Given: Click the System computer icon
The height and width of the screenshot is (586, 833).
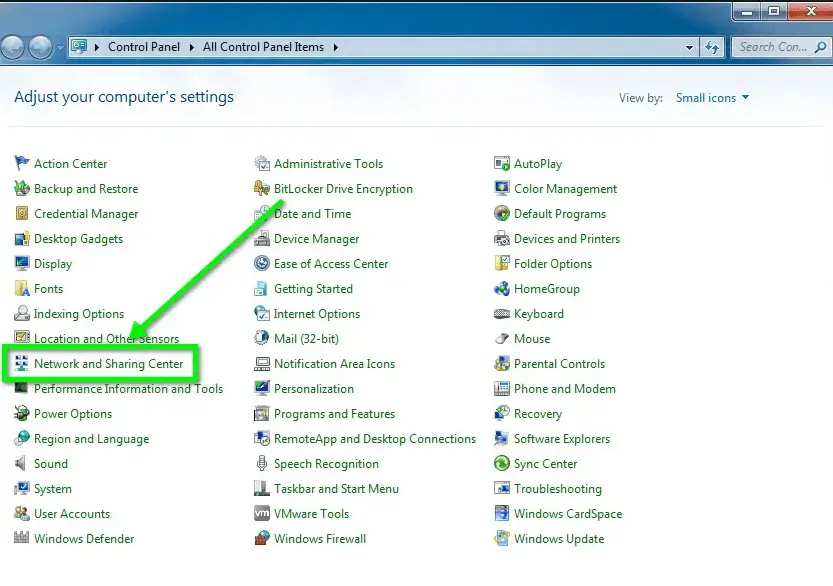Looking at the screenshot, I should click(22, 488).
